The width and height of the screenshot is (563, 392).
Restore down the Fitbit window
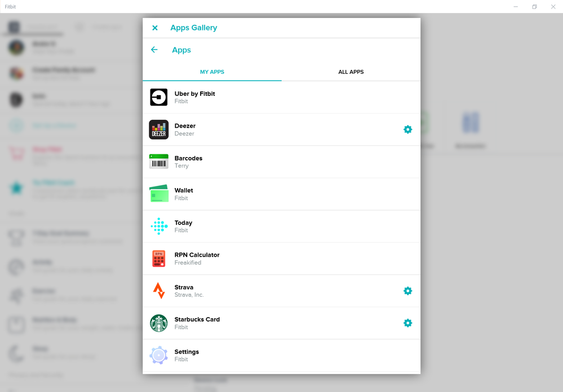534,6
